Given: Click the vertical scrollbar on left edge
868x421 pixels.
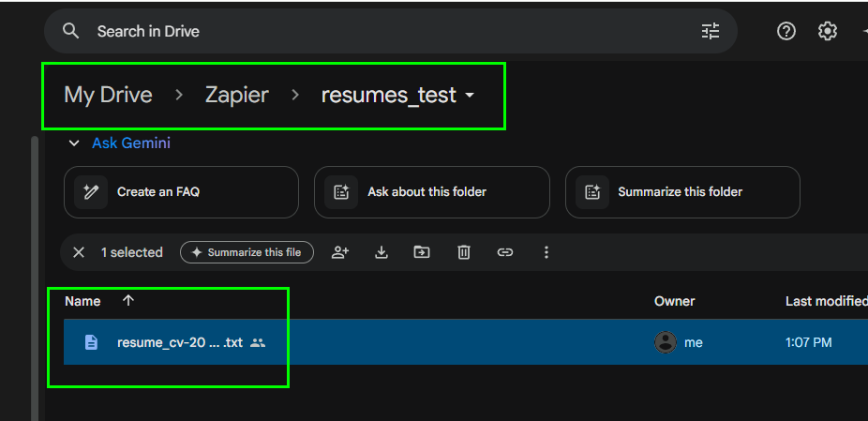Looking at the screenshot, I should (x=35, y=277).
